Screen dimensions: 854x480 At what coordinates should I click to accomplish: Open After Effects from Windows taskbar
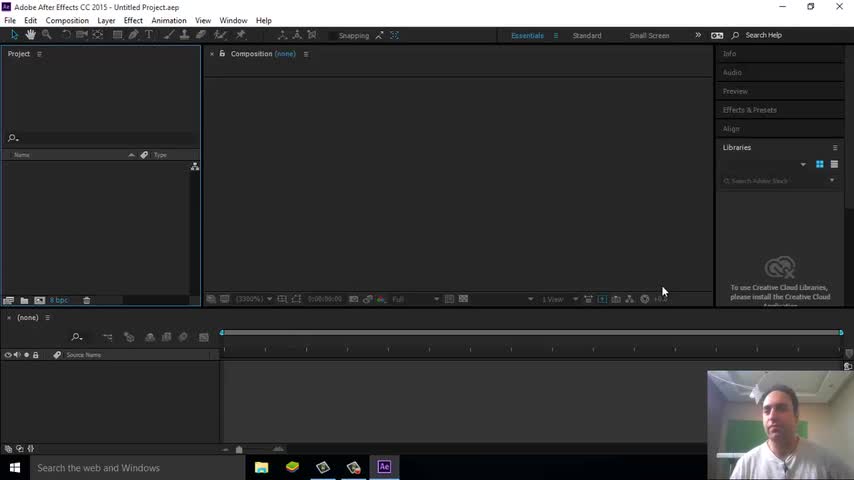tap(384, 467)
